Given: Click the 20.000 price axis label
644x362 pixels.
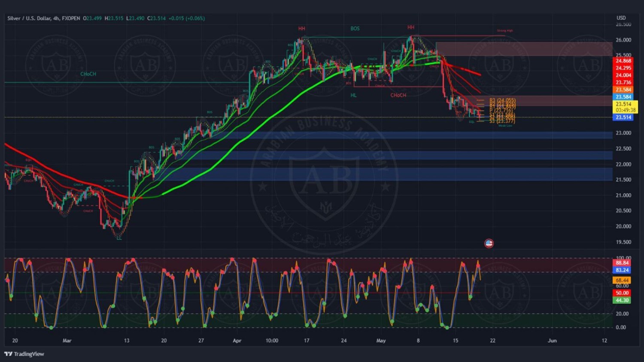Looking at the screenshot, I should (623, 226).
